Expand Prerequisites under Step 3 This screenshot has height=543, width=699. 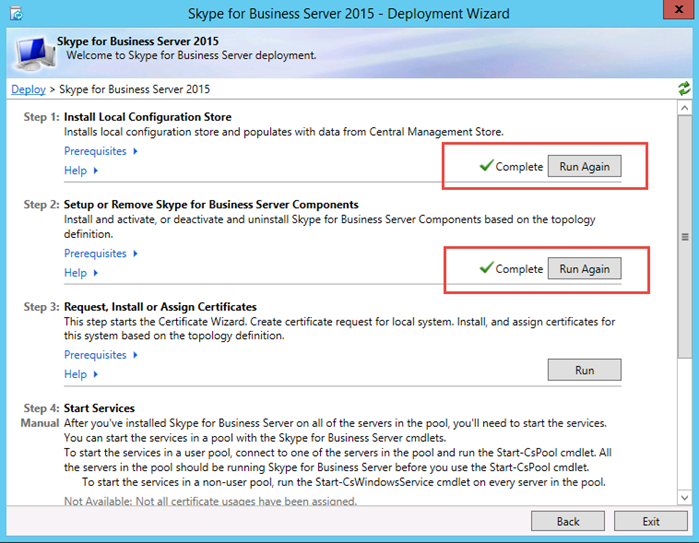[x=101, y=355]
